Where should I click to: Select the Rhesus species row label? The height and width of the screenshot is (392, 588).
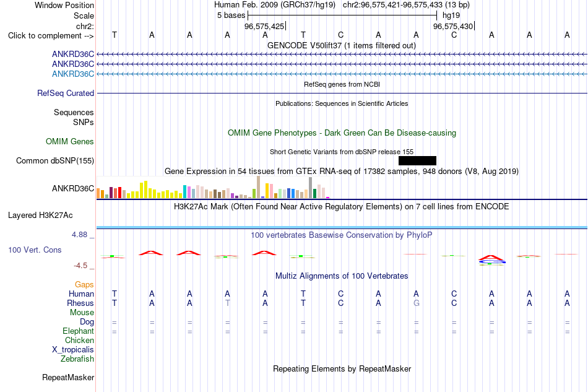[80, 303]
